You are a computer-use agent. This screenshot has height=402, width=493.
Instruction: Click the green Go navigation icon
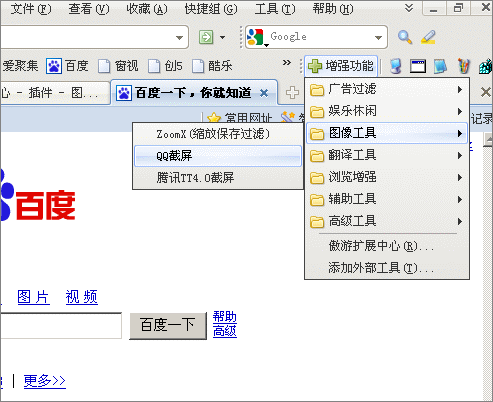[x=206, y=37]
